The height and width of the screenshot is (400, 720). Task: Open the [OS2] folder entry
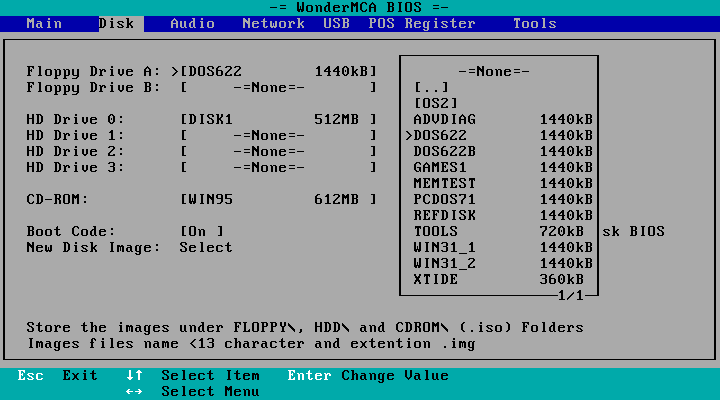point(436,104)
